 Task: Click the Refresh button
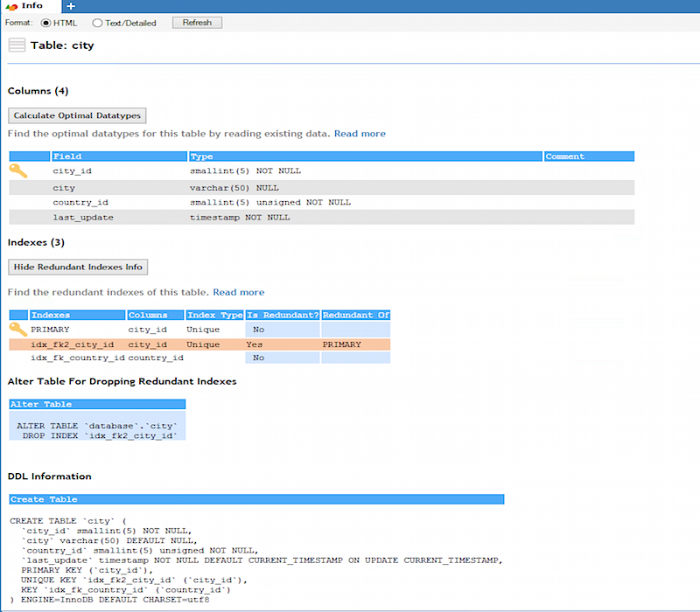(x=197, y=23)
